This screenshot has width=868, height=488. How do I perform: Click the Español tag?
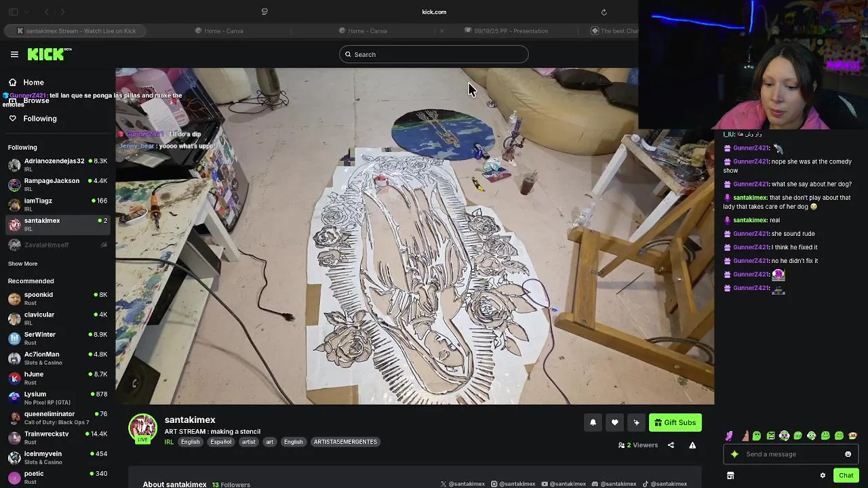click(x=220, y=442)
